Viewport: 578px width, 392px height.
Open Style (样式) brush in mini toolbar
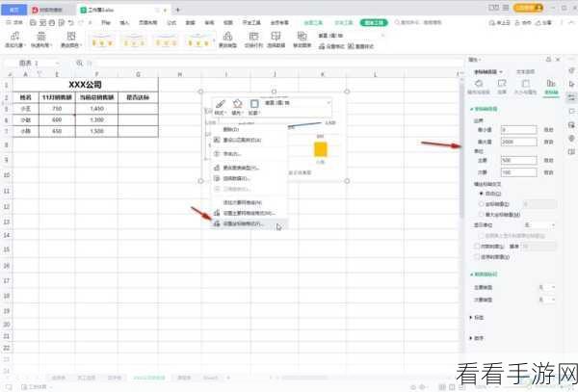tap(220, 107)
